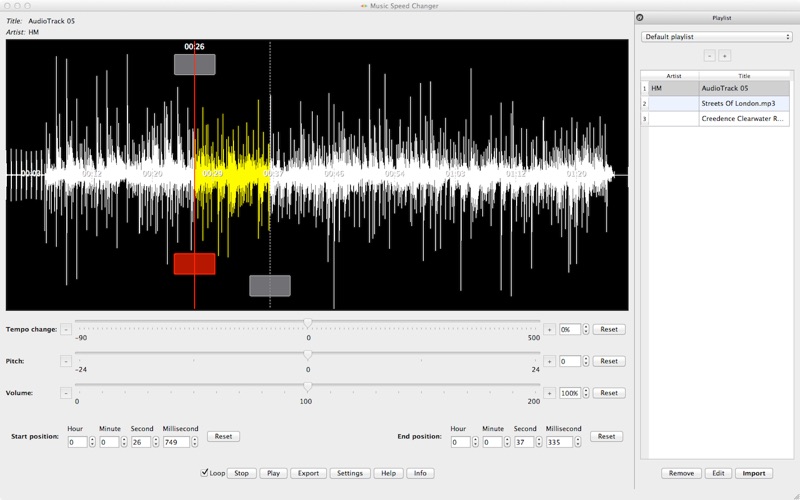Click the Import button in playlist
The height and width of the screenshot is (500, 800).
753,473
